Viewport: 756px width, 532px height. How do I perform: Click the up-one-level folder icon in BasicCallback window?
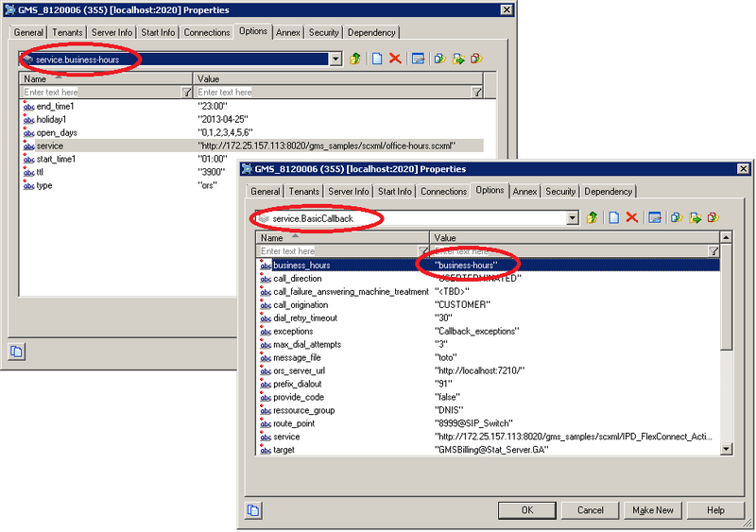(x=593, y=218)
